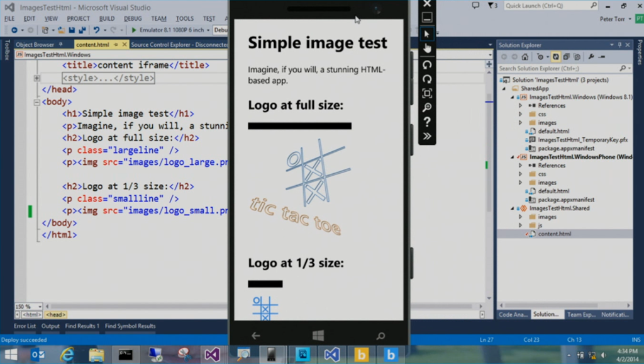This screenshot has height=364, width=644.
Task: Tap the phone emulator Back arrow
Action: pyautogui.click(x=256, y=336)
